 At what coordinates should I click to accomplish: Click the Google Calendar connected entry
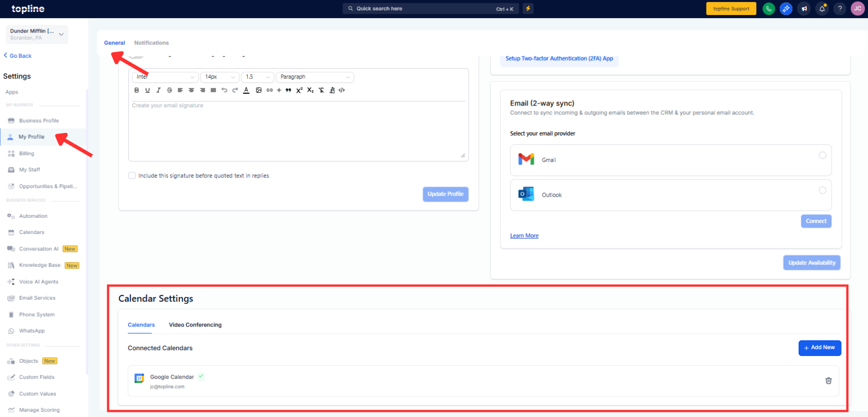click(483, 381)
